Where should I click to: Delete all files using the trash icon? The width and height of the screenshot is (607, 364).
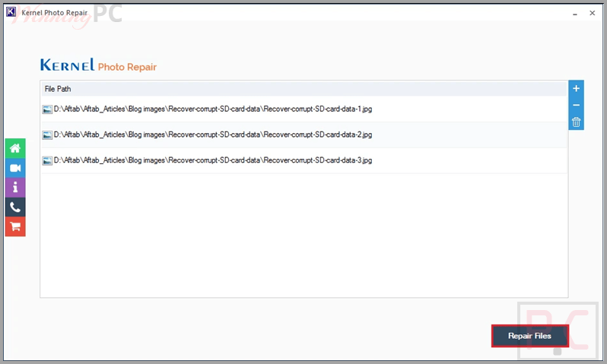coord(576,122)
